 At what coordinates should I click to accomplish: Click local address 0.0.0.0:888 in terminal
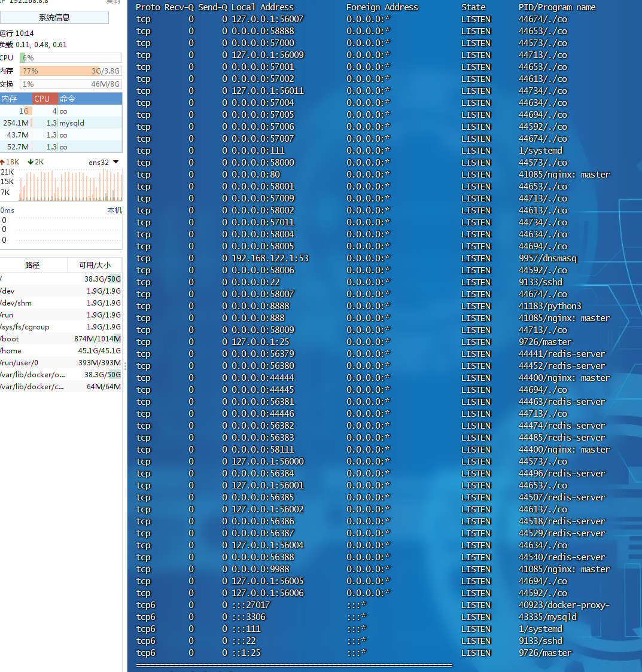pyautogui.click(x=258, y=319)
